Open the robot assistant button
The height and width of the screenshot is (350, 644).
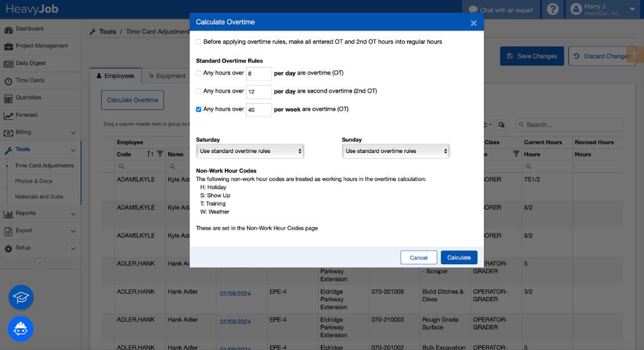tap(20, 328)
